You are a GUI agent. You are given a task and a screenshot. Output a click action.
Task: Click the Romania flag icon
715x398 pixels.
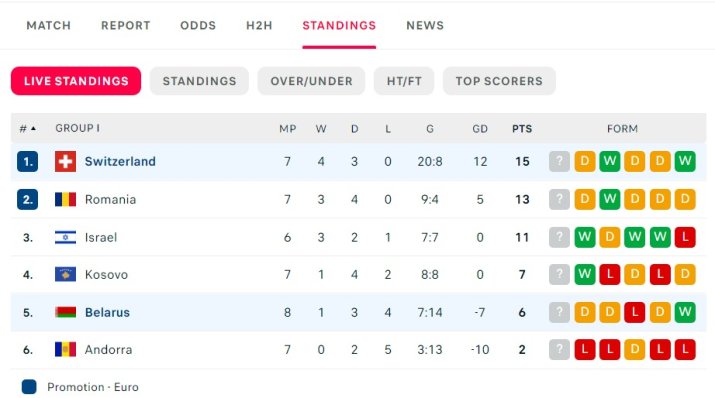tap(65, 199)
